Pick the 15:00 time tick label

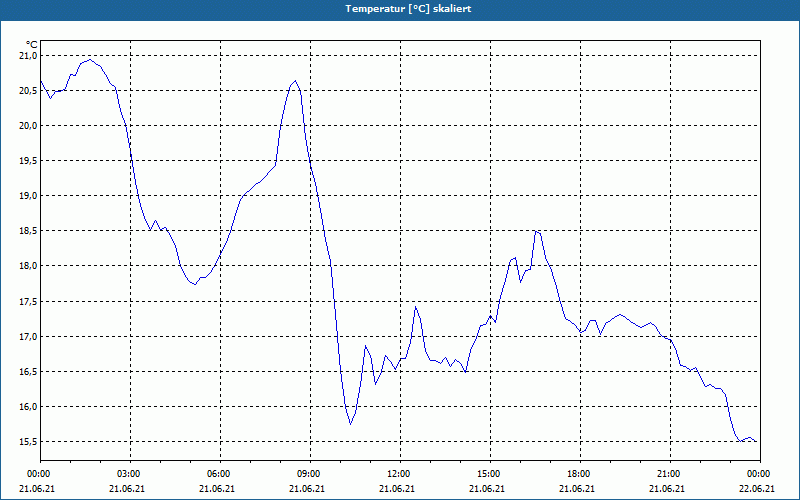click(490, 474)
